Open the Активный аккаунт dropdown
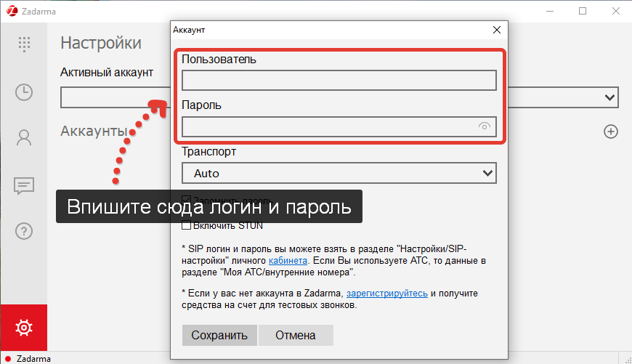Screen dimensions: 632x364 [x=609, y=97]
